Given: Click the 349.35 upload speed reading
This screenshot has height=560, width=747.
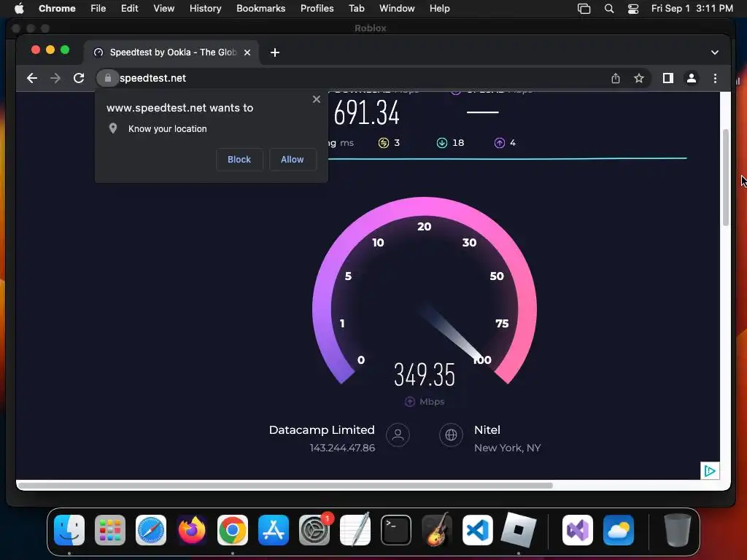Looking at the screenshot, I should [x=425, y=374].
